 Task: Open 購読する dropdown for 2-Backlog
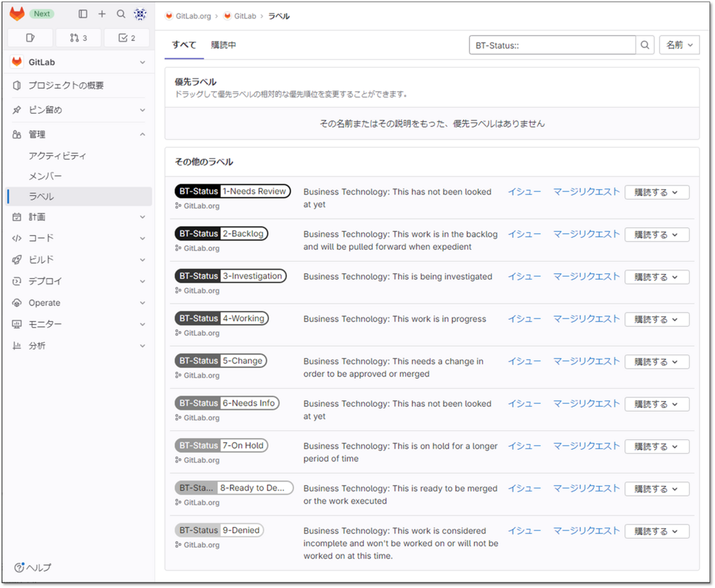point(657,235)
